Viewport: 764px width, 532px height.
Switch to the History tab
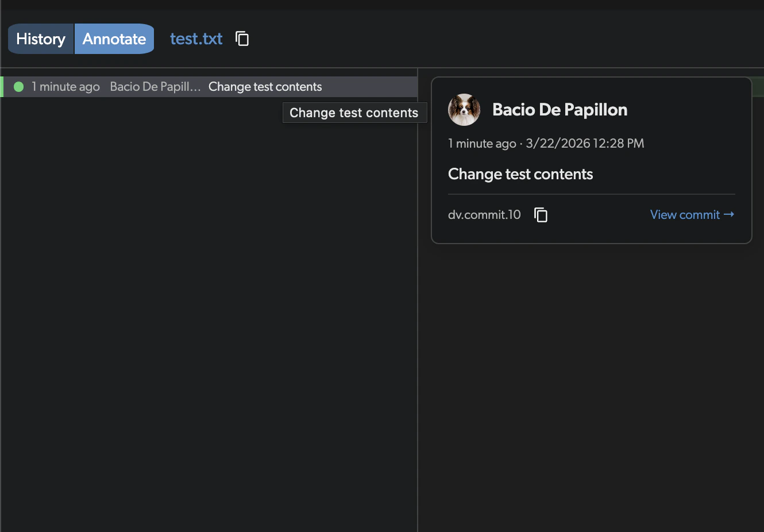pyautogui.click(x=40, y=38)
